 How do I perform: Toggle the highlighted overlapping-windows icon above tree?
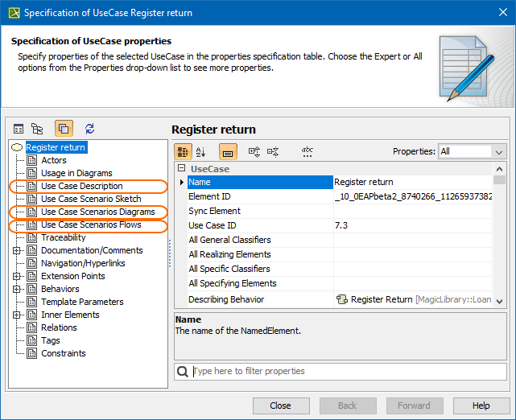click(64, 128)
